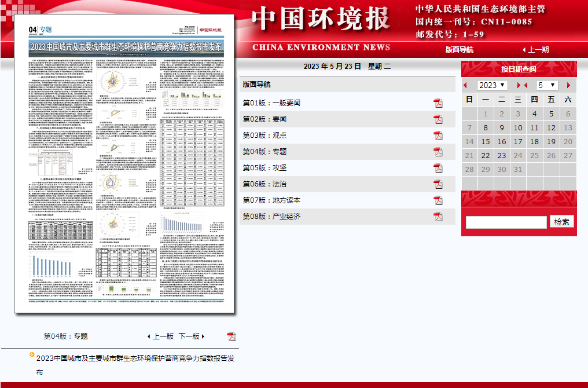This screenshot has width=588, height=388.
Task: Select calendar date 16
Action: point(502,141)
